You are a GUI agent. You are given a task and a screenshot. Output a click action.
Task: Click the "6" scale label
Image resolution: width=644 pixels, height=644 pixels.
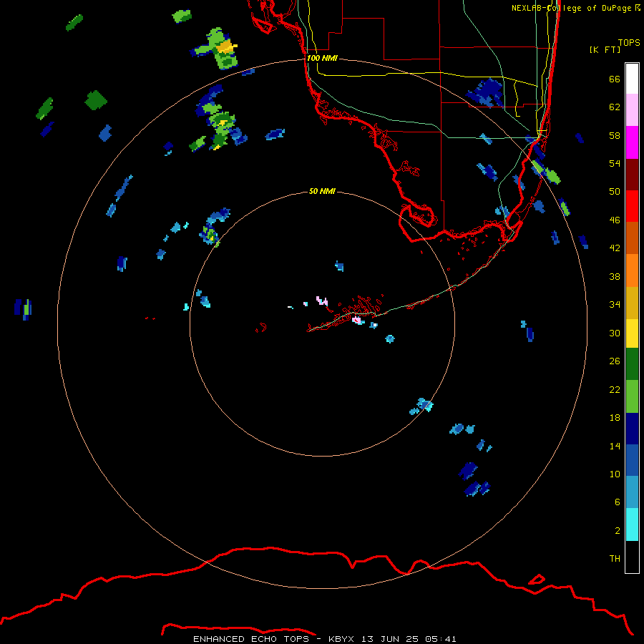pyautogui.click(x=618, y=502)
